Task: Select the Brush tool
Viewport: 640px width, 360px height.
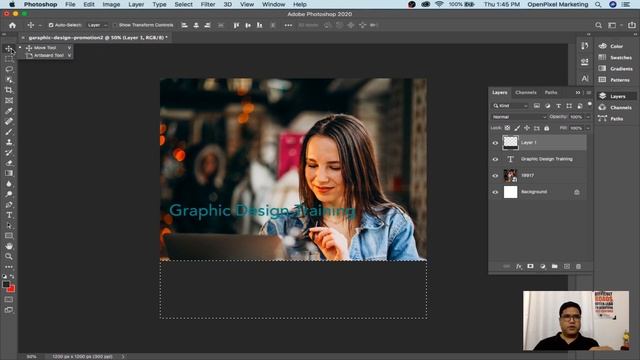Action: 9,132
